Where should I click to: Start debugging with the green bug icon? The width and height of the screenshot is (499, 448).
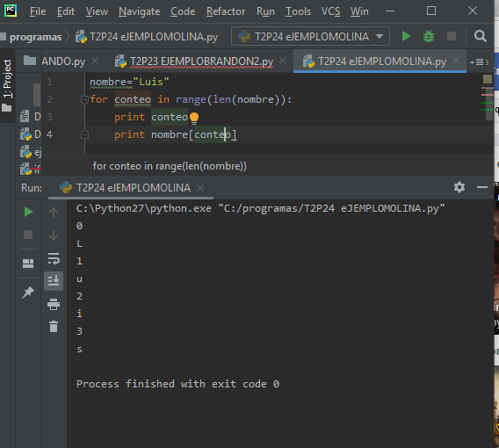pos(429,36)
